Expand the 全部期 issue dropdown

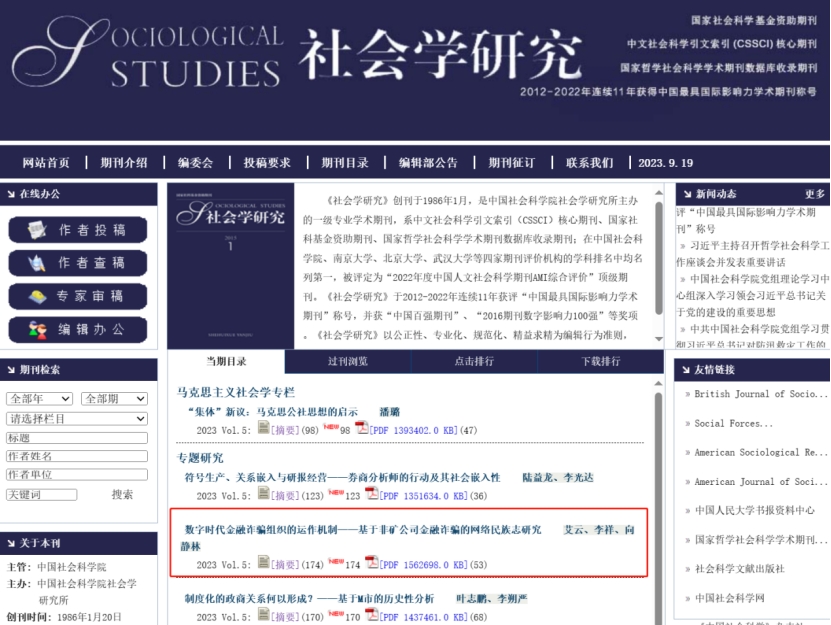(x=113, y=399)
